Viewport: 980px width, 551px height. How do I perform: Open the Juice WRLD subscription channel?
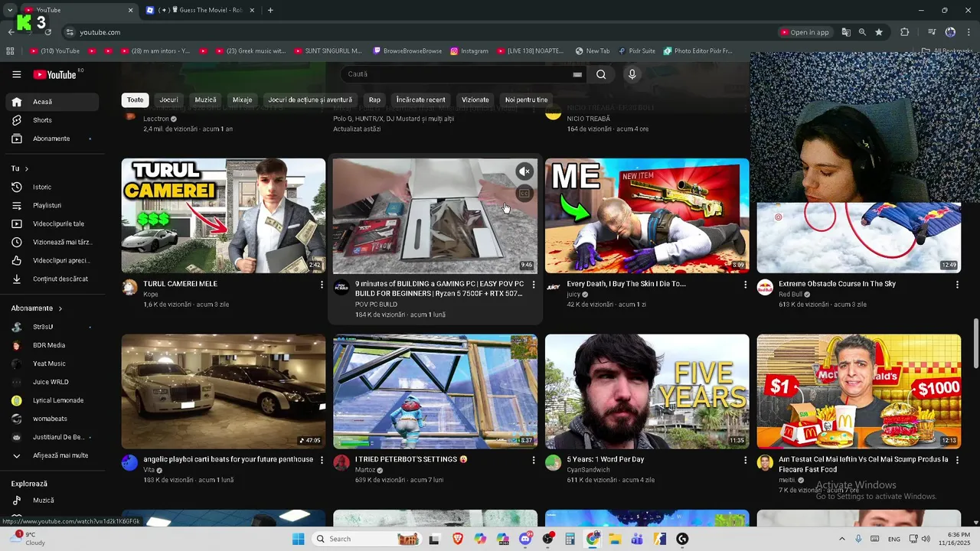point(52,382)
